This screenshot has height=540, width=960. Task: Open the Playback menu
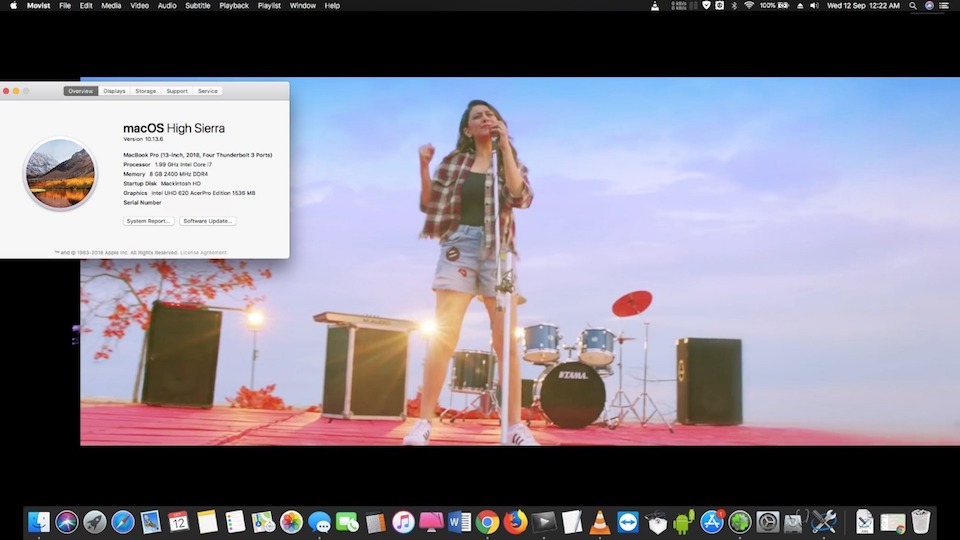pos(234,6)
